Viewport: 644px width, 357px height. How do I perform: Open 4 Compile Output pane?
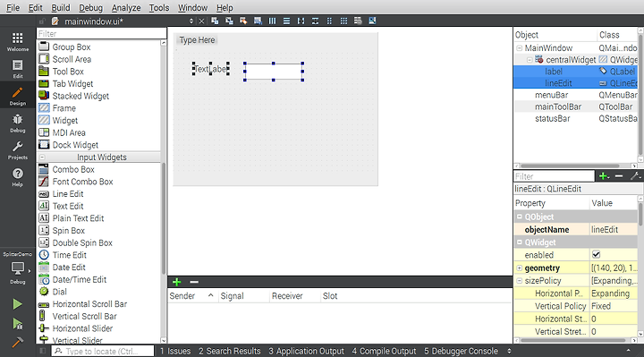coord(384,351)
